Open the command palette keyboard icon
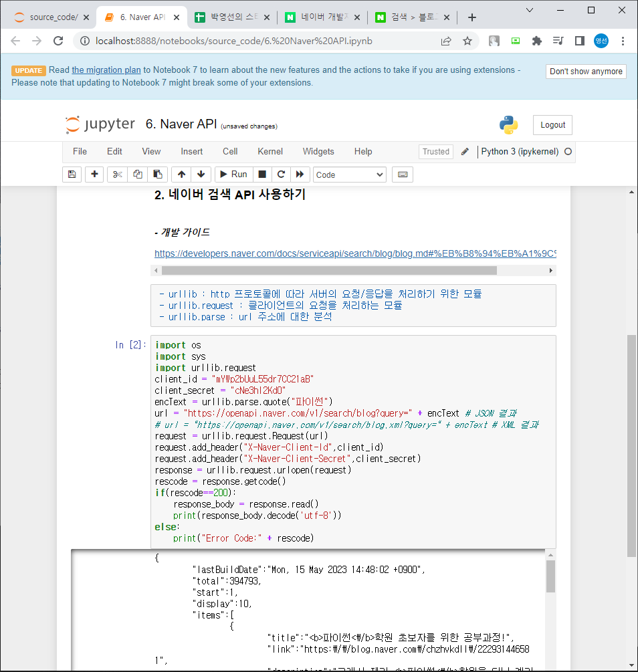Screen dimensions: 638x672 [403, 175]
